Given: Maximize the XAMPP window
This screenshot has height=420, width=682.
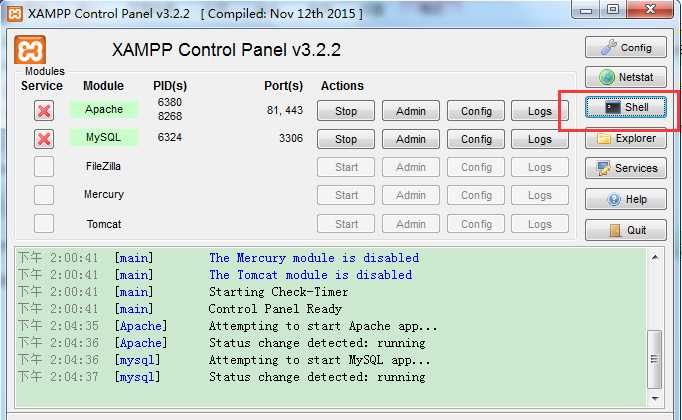Looking at the screenshot, I should pos(613,10).
